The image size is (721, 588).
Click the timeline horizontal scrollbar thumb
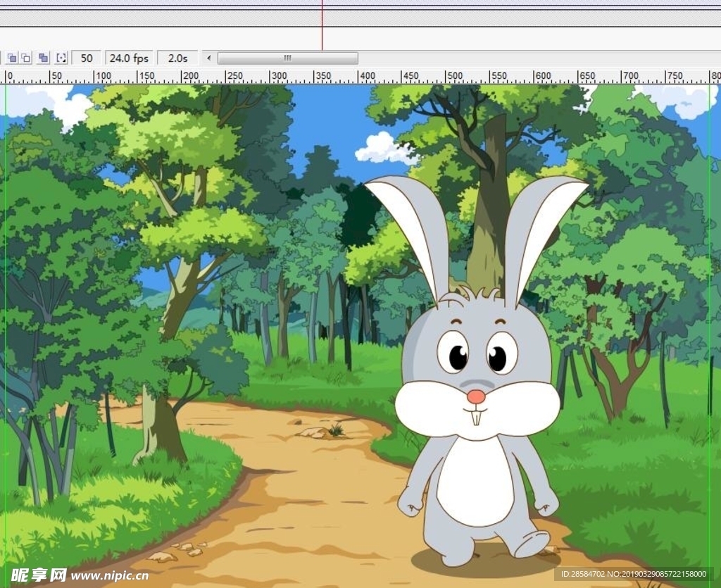click(287, 58)
